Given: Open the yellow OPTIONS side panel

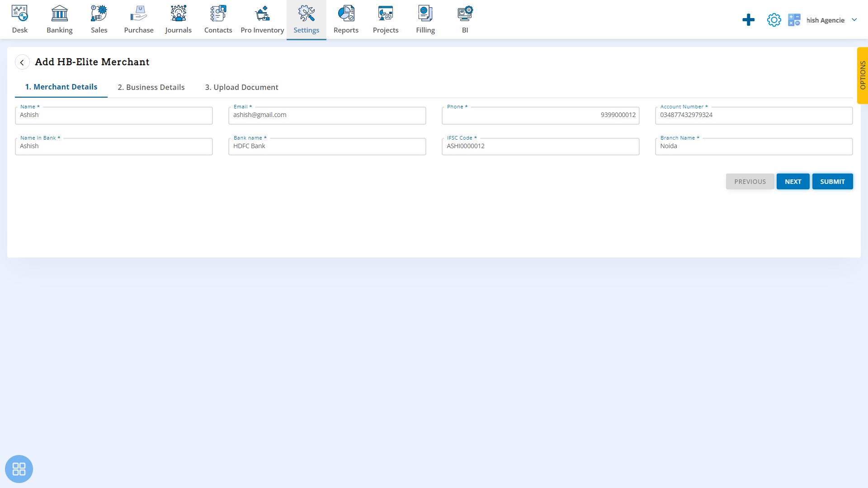Looking at the screenshot, I should [863, 75].
